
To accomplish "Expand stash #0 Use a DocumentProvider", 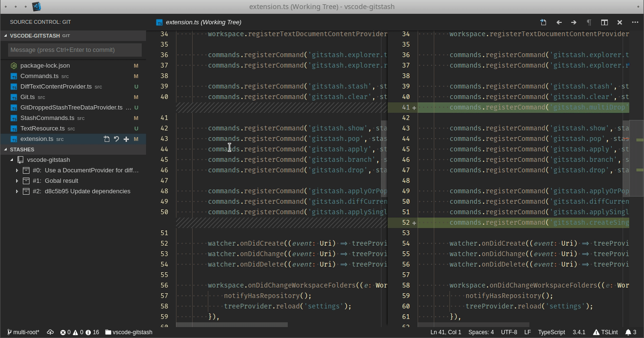I will 17,170.
